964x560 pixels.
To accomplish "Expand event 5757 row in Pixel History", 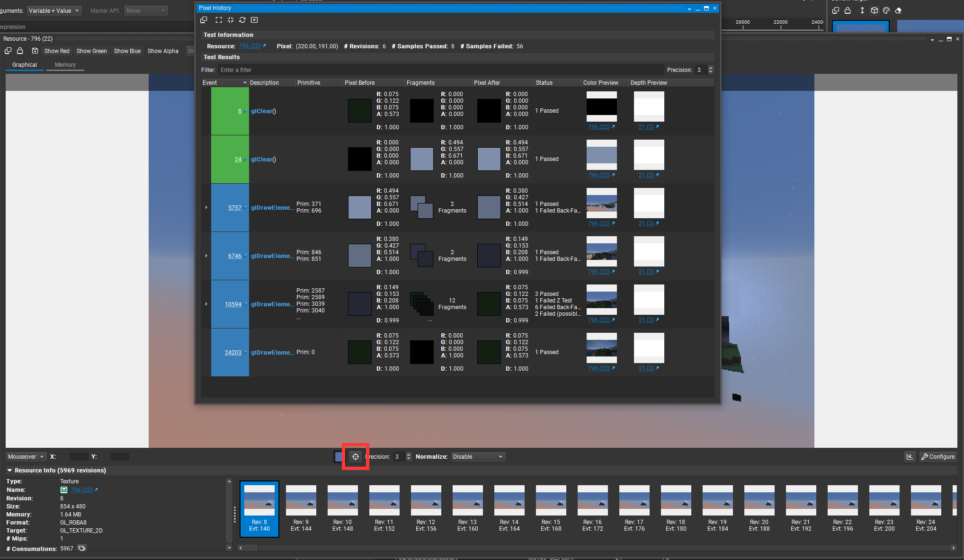I will 206,207.
